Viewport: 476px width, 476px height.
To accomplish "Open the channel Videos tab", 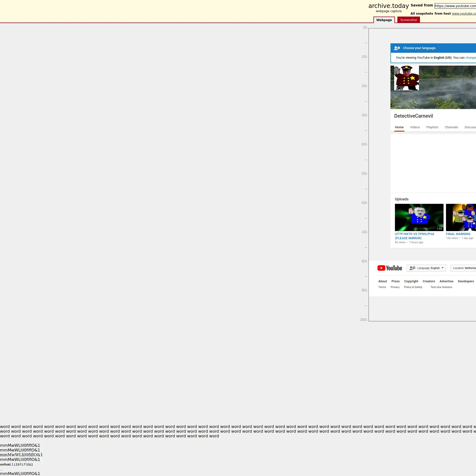I will tap(415, 127).
